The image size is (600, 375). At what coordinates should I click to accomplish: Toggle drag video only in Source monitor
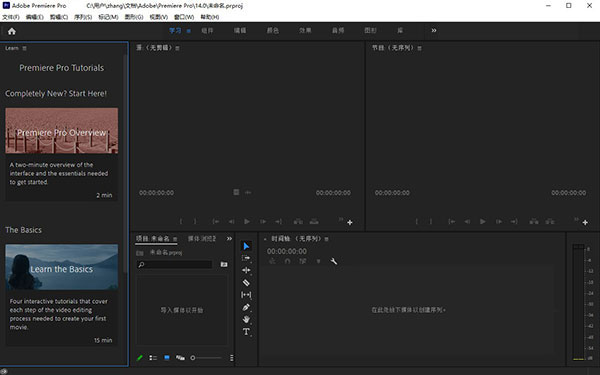(x=236, y=192)
